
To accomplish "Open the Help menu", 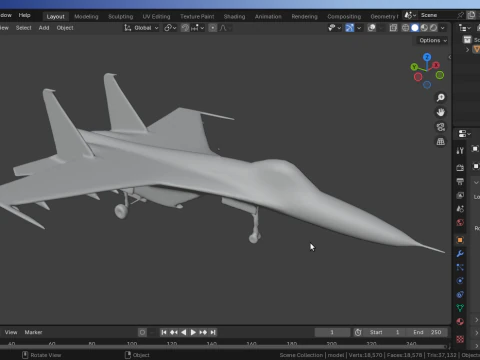I will coord(24,15).
